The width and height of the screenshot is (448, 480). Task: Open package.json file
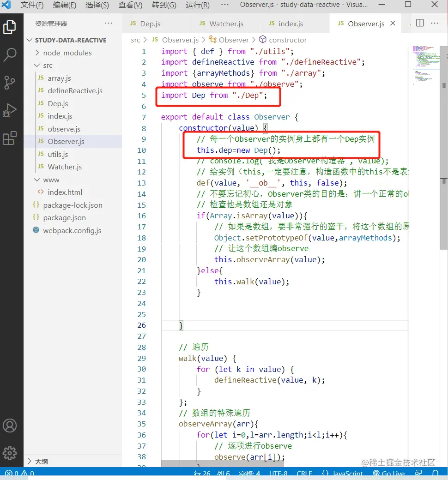(73, 218)
